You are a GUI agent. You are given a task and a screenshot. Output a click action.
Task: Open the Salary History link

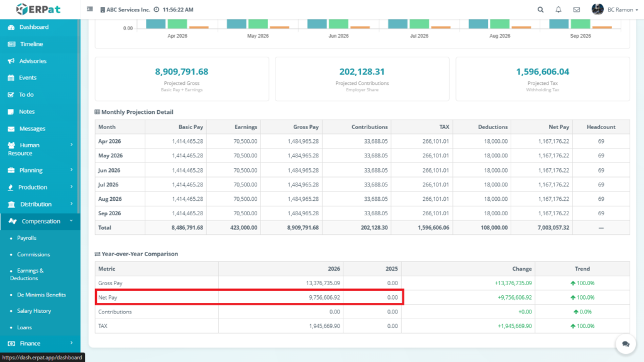pos(34,311)
